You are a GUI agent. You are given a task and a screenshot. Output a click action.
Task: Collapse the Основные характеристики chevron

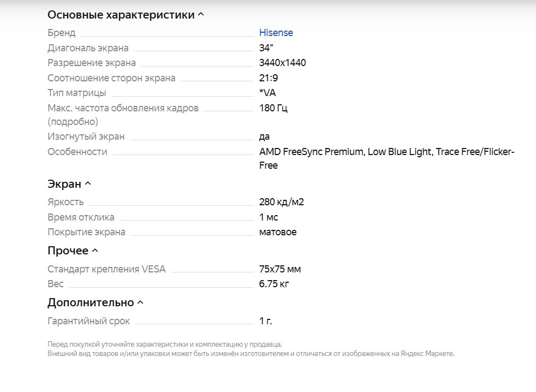point(201,15)
